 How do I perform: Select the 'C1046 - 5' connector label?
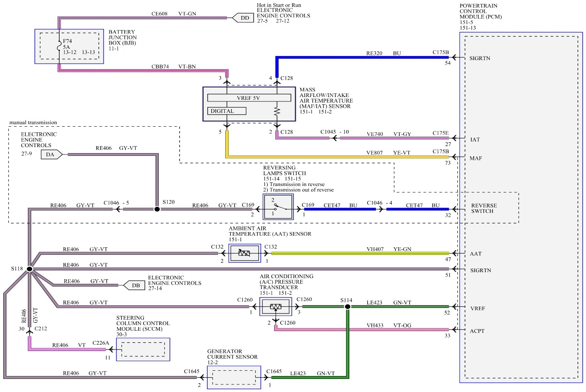click(116, 203)
